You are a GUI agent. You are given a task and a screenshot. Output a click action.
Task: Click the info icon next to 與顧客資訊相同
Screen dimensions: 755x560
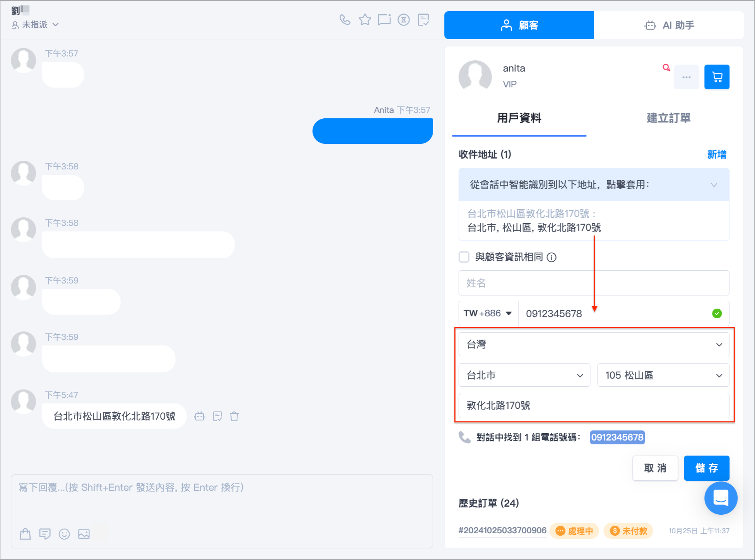(x=552, y=257)
